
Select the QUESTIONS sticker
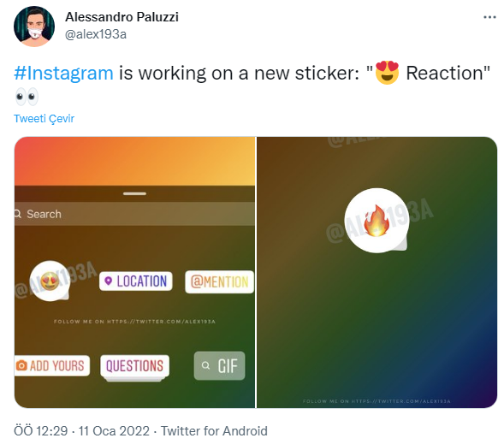click(x=134, y=366)
